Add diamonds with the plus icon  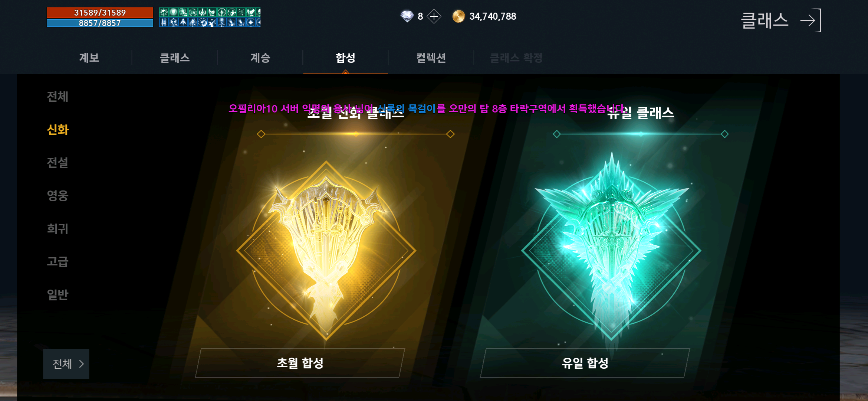[x=434, y=16]
